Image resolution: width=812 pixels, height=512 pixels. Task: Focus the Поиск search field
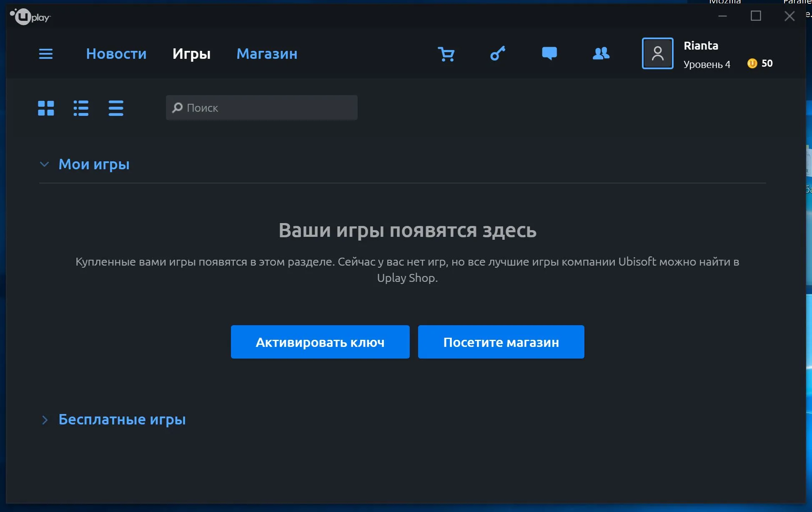click(x=262, y=108)
